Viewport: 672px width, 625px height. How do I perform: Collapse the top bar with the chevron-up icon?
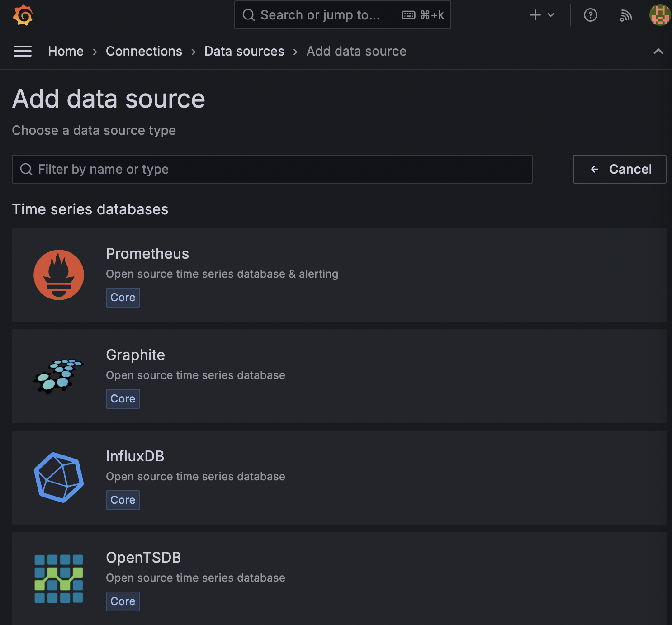pos(658,51)
